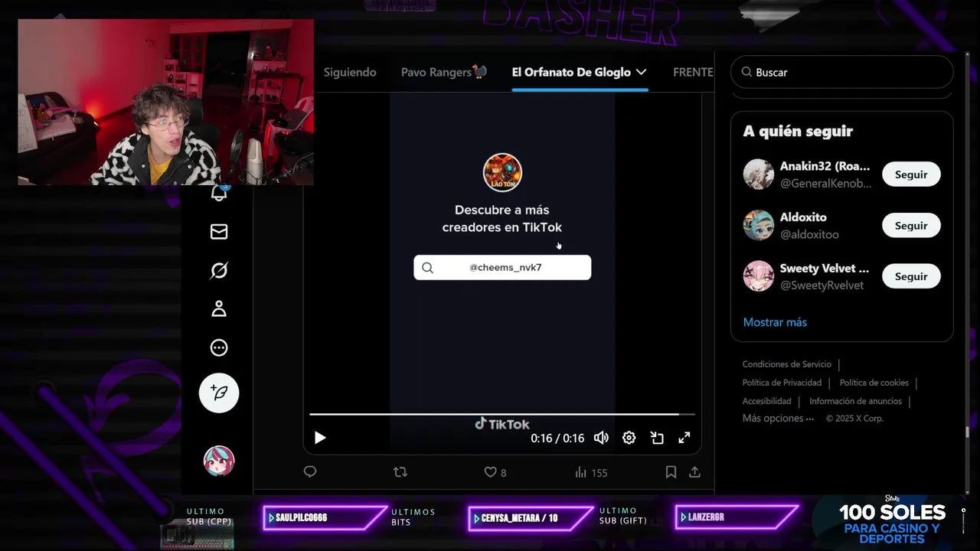Play the TikTok video
Image resolution: width=980 pixels, height=551 pixels.
coord(320,438)
